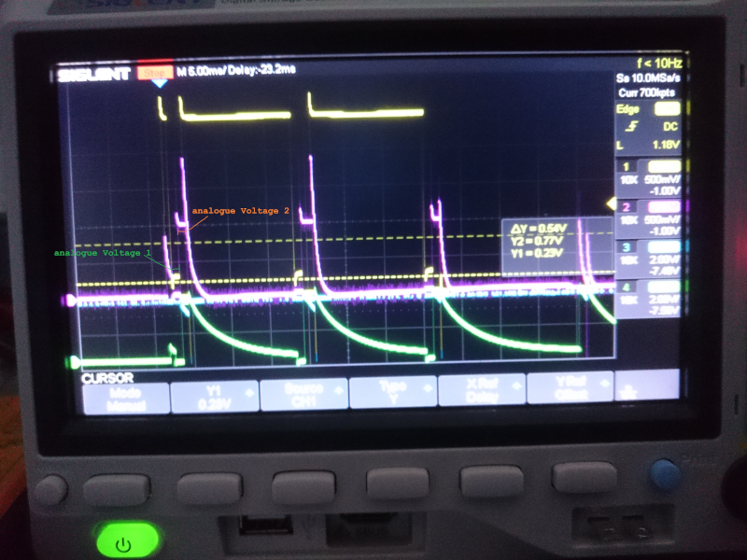
Task: Click the channel 2 ground marker on left
Action: [x=70, y=301]
